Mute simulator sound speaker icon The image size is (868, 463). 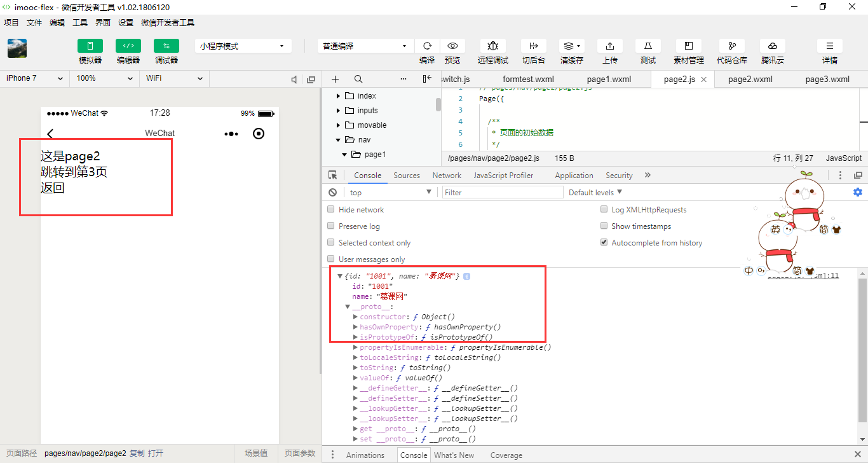(x=294, y=79)
